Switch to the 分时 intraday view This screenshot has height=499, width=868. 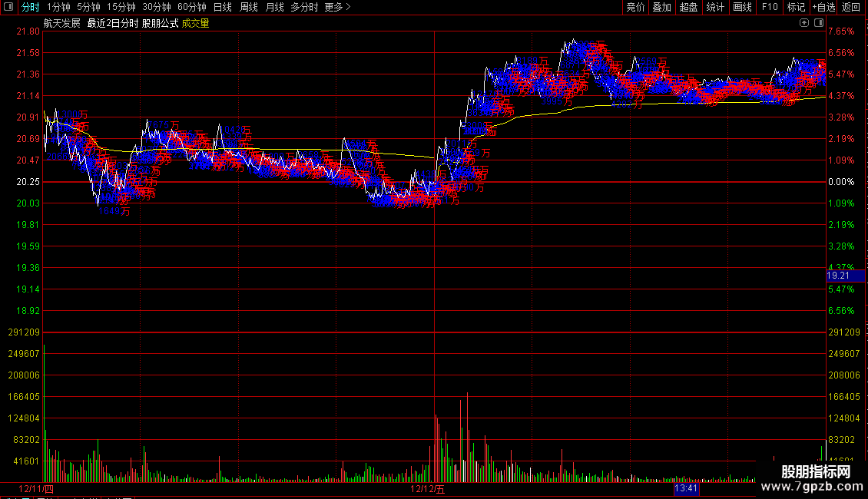click(30, 7)
